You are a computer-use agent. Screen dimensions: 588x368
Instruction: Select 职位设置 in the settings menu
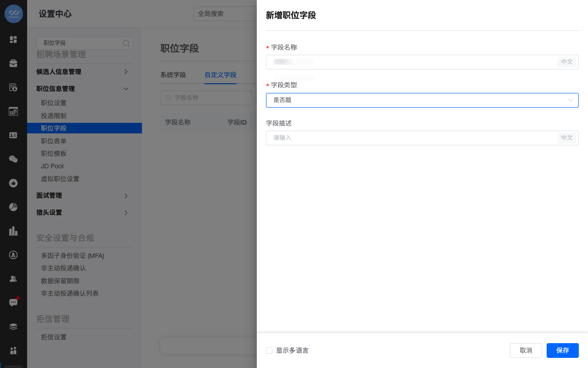(x=54, y=103)
